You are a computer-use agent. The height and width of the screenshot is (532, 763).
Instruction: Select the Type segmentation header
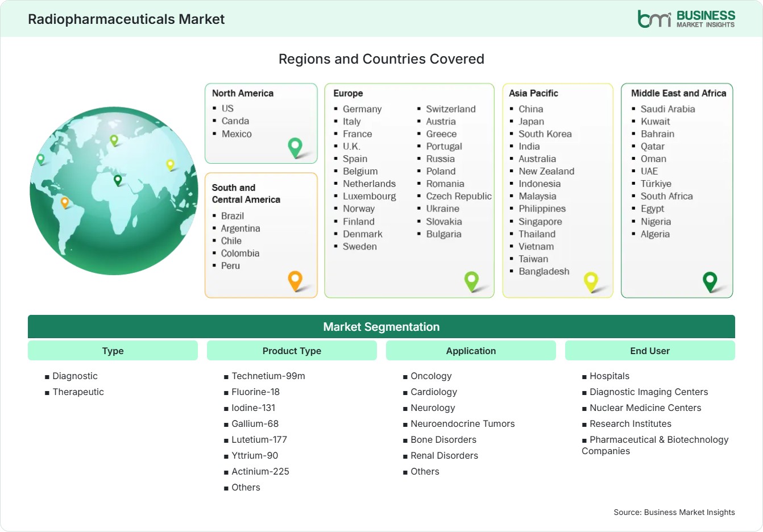113,351
